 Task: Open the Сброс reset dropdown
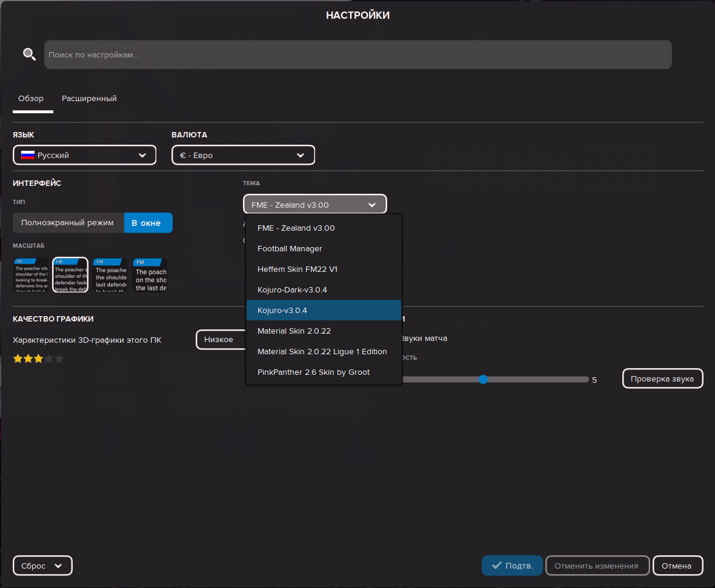42,566
